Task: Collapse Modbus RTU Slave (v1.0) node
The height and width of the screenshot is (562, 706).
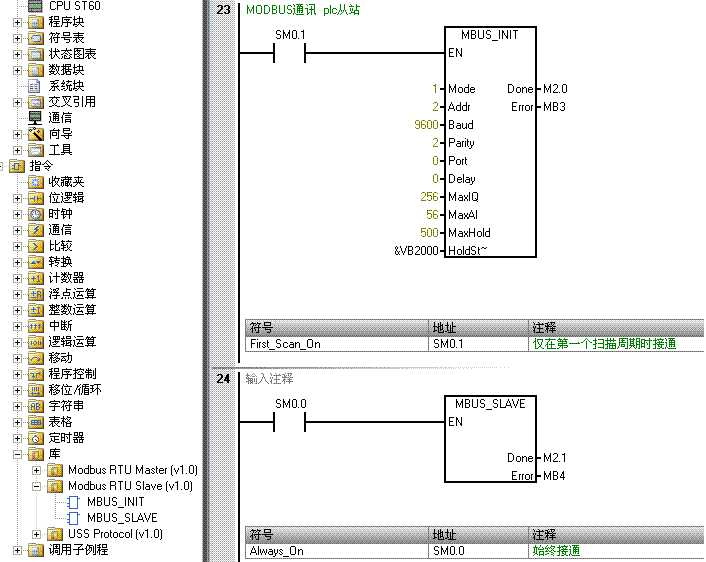Action: tap(36, 486)
